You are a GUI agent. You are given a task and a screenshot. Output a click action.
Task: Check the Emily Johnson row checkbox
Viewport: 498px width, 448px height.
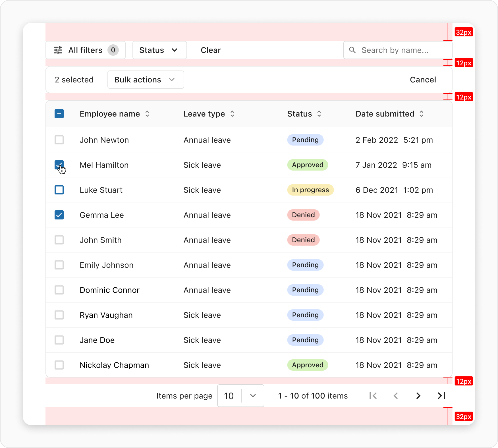point(59,265)
